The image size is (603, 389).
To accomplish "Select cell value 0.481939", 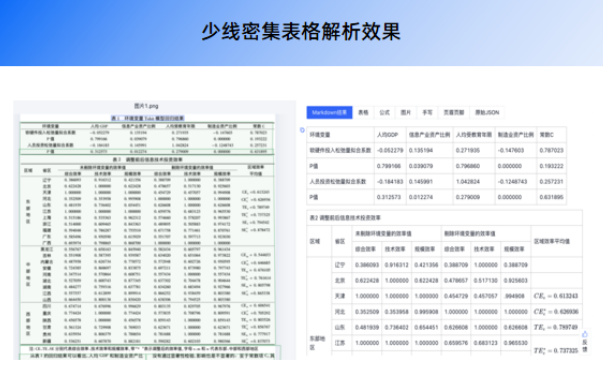I will point(367,327).
